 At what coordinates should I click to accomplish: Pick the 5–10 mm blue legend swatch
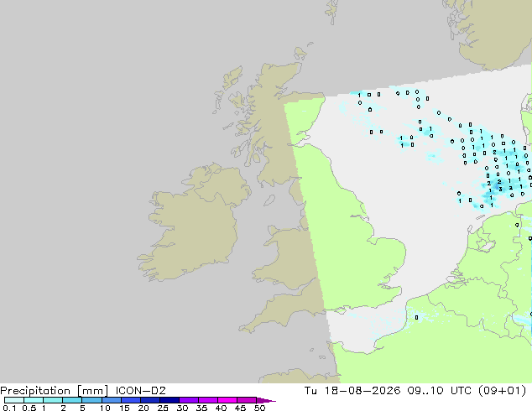(x=91, y=400)
